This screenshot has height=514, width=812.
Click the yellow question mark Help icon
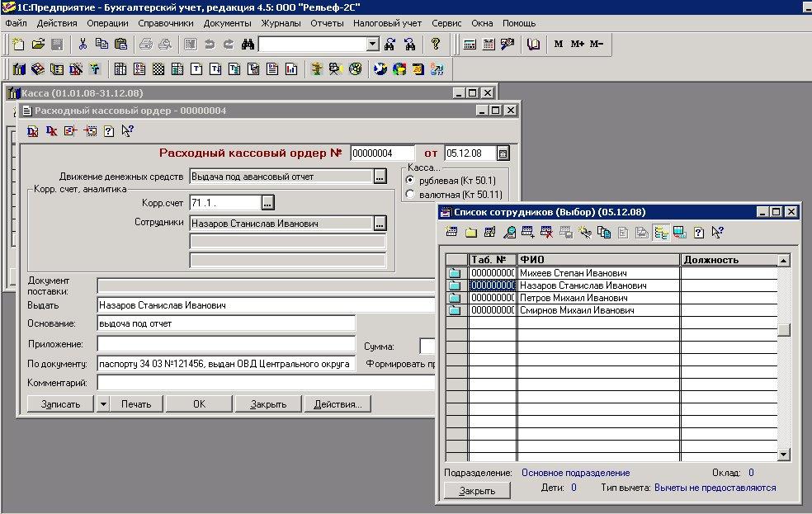point(436,45)
